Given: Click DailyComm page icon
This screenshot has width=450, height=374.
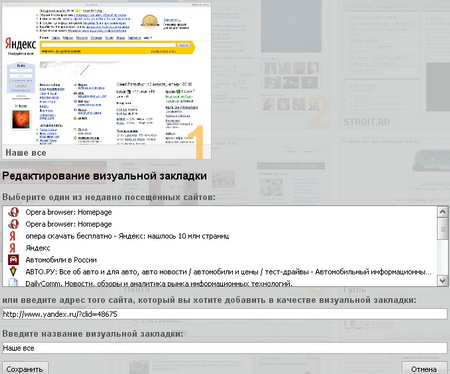Looking at the screenshot, I should [13, 283].
